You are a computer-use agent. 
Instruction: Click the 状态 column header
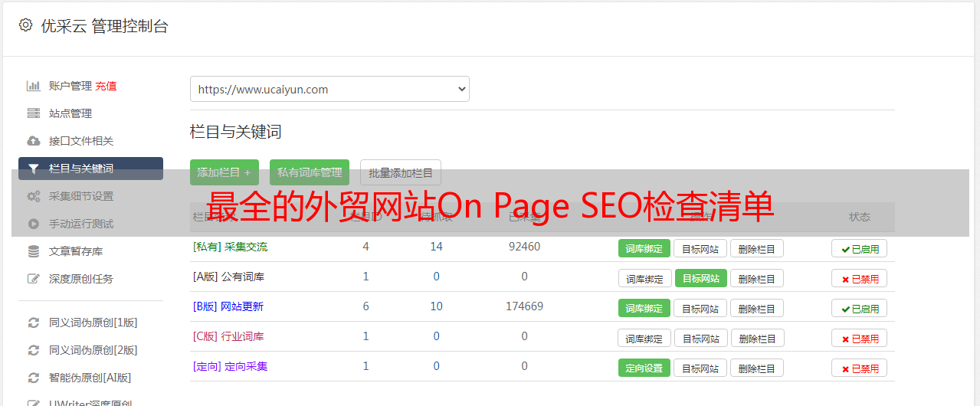tap(860, 217)
